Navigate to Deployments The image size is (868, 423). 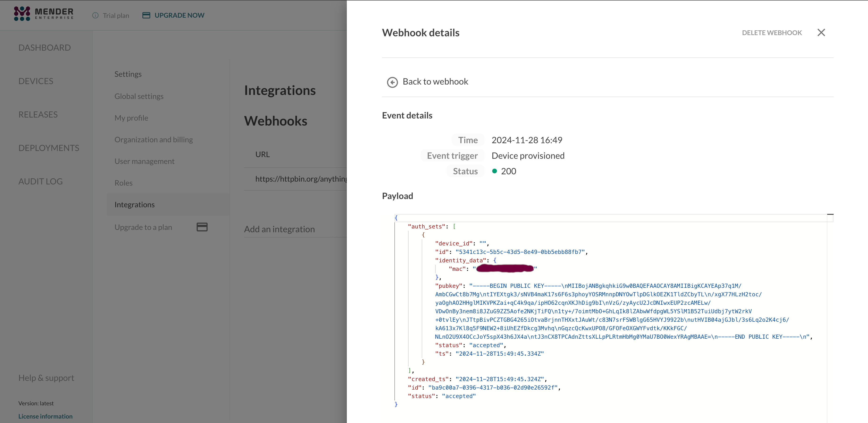(49, 148)
